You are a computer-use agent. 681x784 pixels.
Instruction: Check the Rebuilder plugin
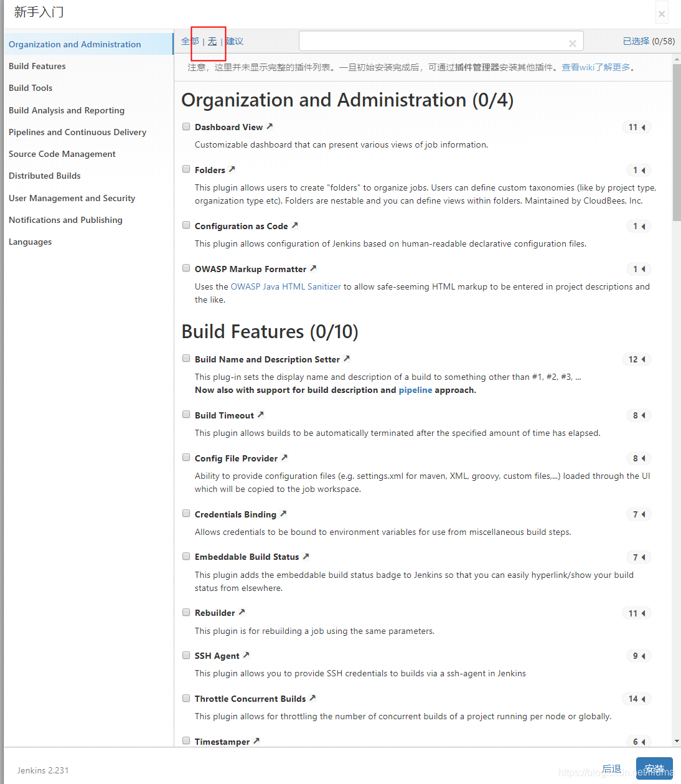click(x=186, y=612)
